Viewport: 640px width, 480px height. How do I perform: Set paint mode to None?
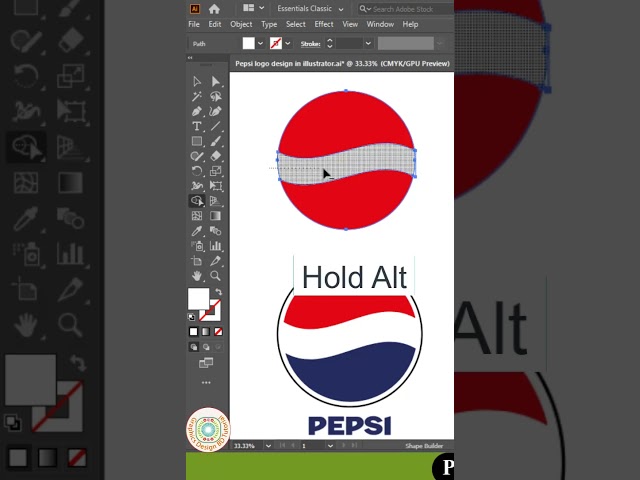218,332
